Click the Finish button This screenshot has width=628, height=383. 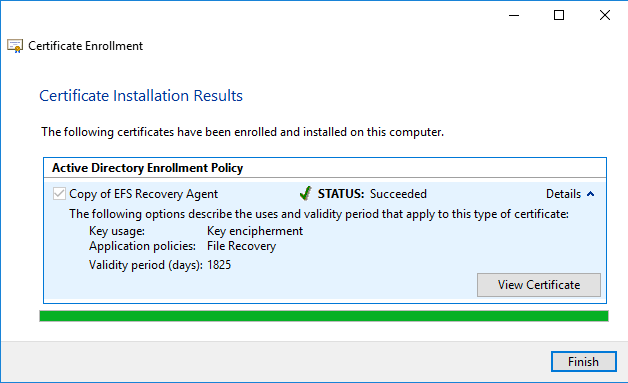(584, 361)
